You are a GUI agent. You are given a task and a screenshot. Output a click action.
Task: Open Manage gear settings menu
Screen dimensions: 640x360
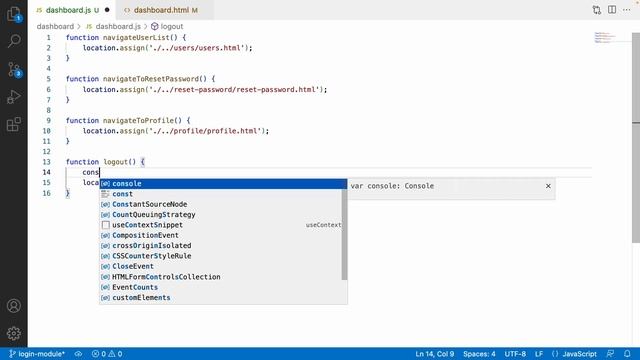(14, 333)
